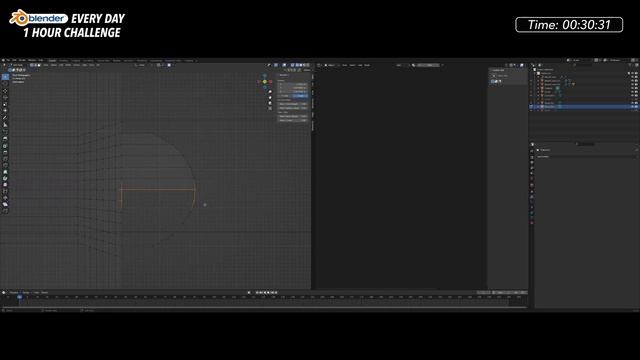Switch to the Modeling workspace tab
Viewport: 640px width, 360px height.
(64, 60)
